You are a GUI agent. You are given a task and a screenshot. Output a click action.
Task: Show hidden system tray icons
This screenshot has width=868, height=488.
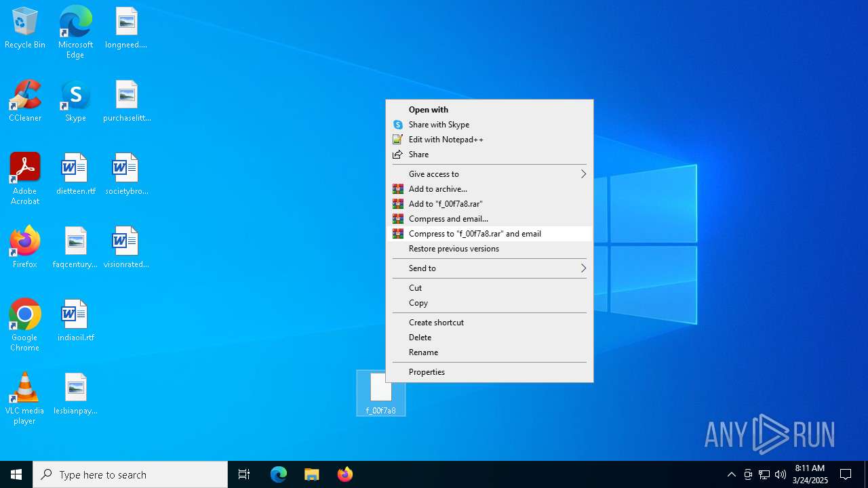tap(732, 474)
